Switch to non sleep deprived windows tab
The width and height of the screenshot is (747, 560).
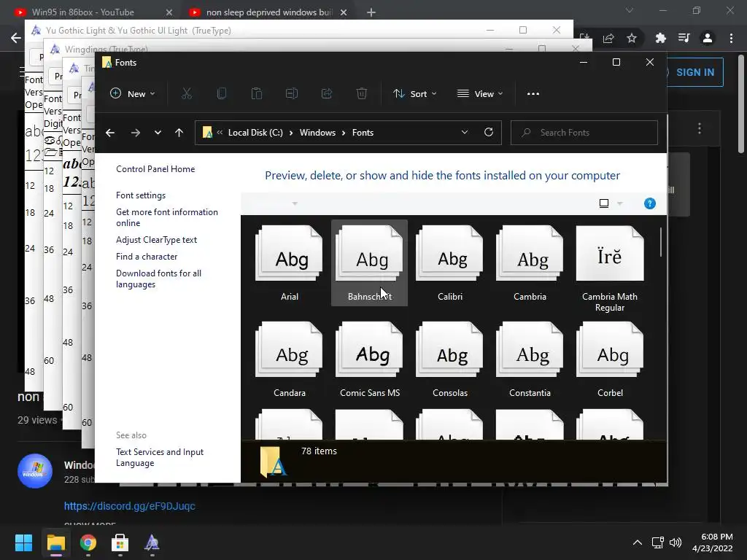point(269,12)
